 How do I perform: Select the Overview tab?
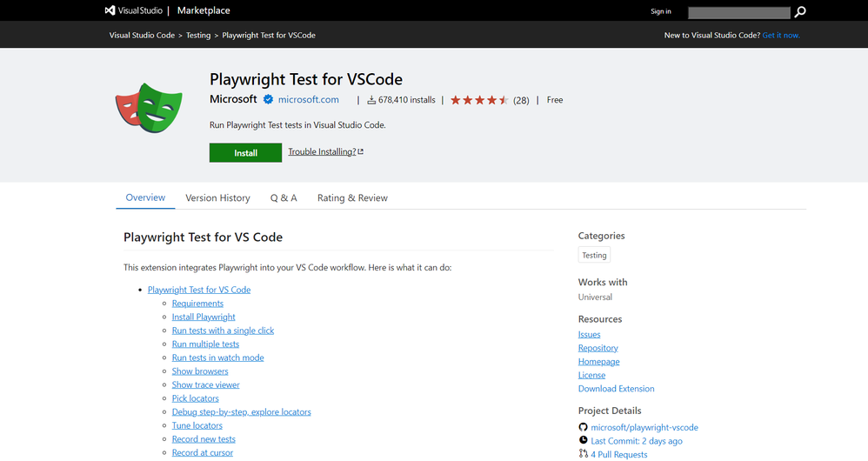(145, 197)
